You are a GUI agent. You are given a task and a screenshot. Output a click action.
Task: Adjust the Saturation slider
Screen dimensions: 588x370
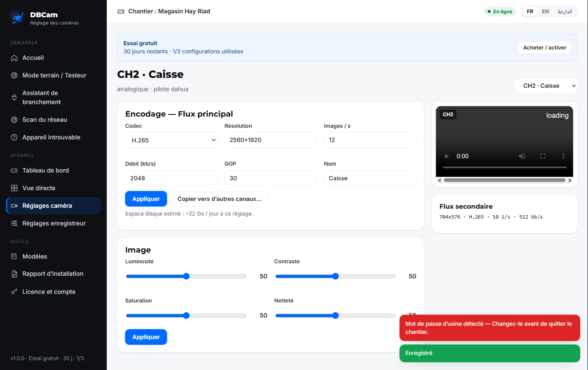pyautogui.click(x=186, y=316)
